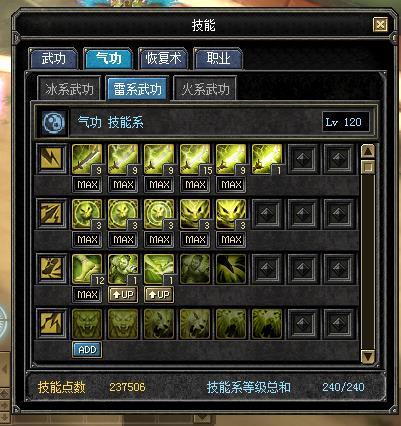The width and height of the screenshot is (401, 426).
Task: Open the 火系武功 sub-tab
Action: [206, 89]
